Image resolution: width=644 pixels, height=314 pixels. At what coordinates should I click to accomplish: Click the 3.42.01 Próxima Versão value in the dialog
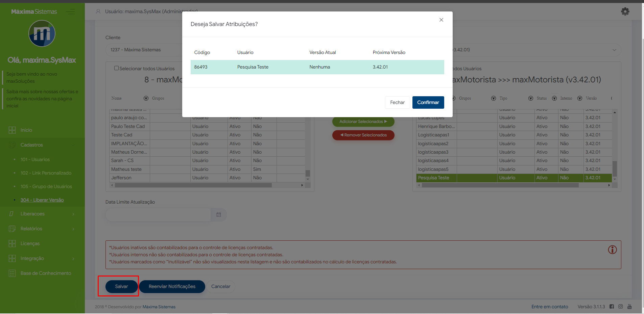(x=380, y=67)
